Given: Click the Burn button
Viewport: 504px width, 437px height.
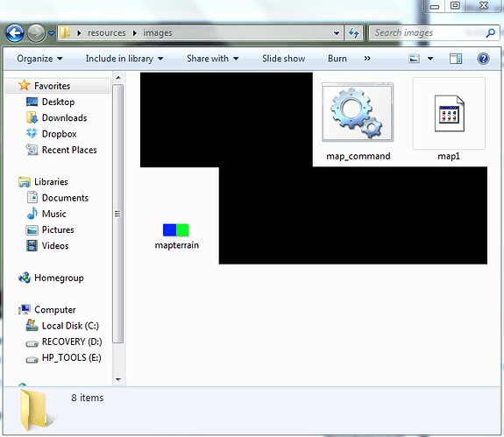Looking at the screenshot, I should [x=337, y=59].
